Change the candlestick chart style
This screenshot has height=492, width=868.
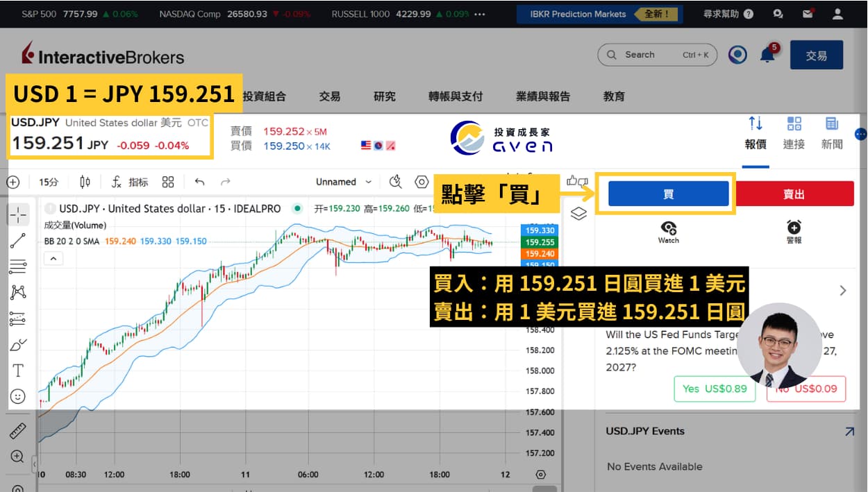85,183
